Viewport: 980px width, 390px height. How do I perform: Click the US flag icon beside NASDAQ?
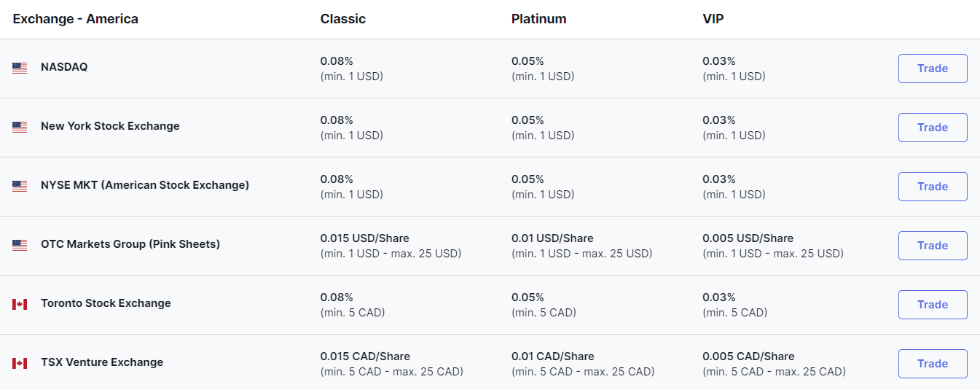pos(20,68)
